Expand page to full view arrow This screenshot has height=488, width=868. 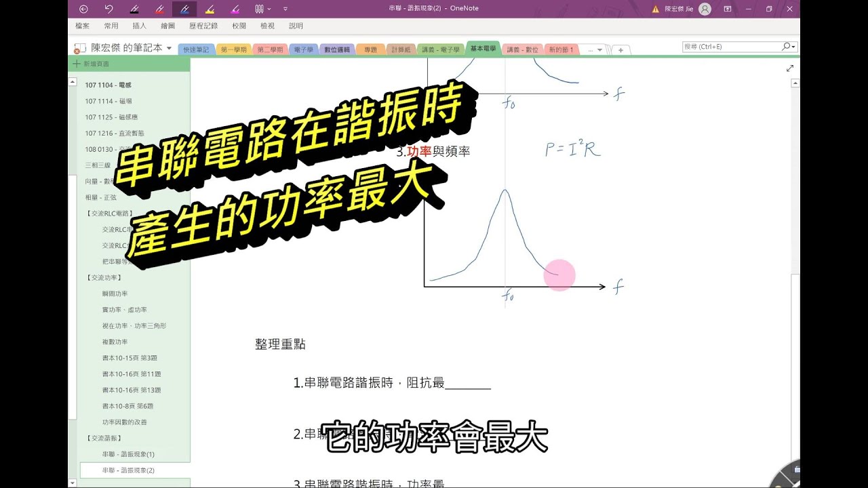(789, 68)
